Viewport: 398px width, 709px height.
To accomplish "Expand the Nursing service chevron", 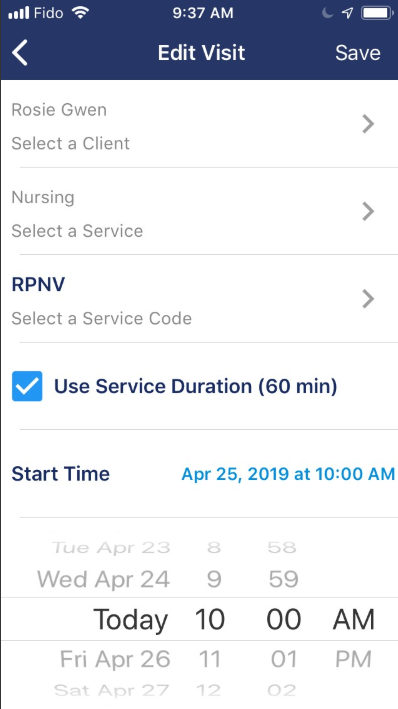I will click(369, 211).
